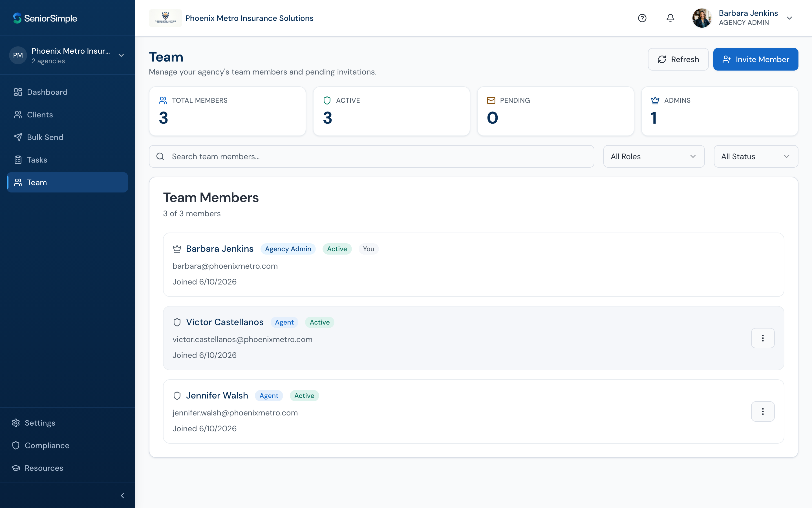Click Barbara Jenkins profile avatar
Screen dimensions: 812x508
coord(701,18)
